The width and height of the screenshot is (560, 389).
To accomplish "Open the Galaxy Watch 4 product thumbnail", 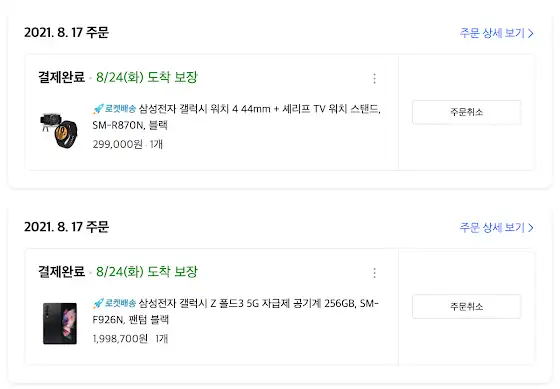I will pos(59,130).
